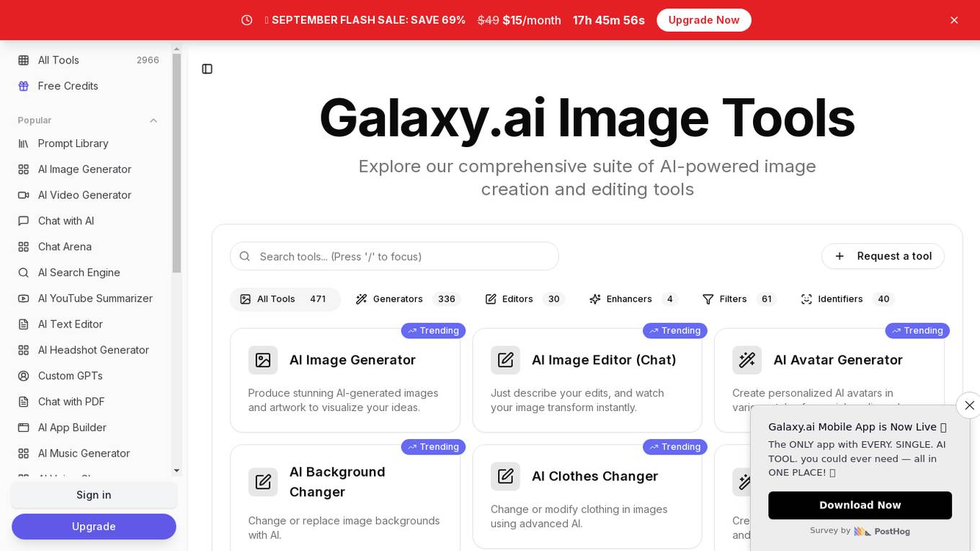Click the AI Avatar Generator card icon
Screen dimensions: 980x551
tap(747, 360)
